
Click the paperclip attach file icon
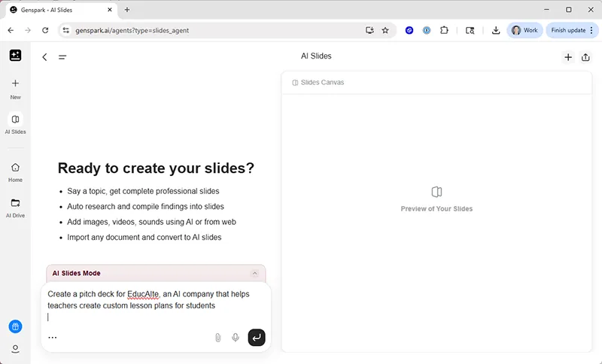tap(218, 338)
